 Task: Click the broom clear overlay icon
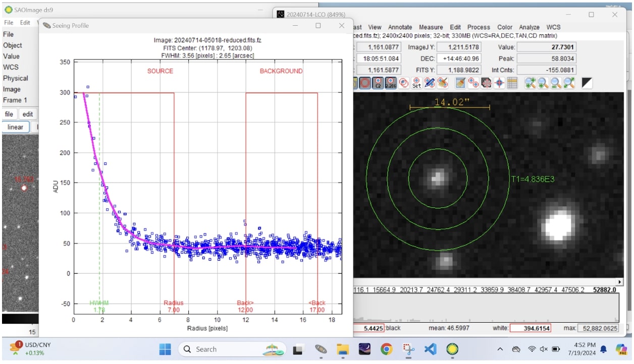[x=443, y=83]
